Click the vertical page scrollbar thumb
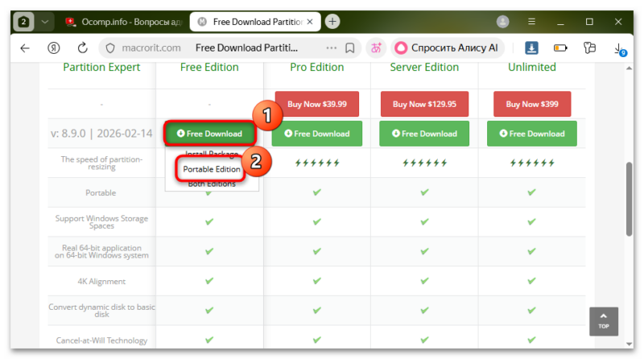Screen dimensions: 644x359 coord(629,199)
